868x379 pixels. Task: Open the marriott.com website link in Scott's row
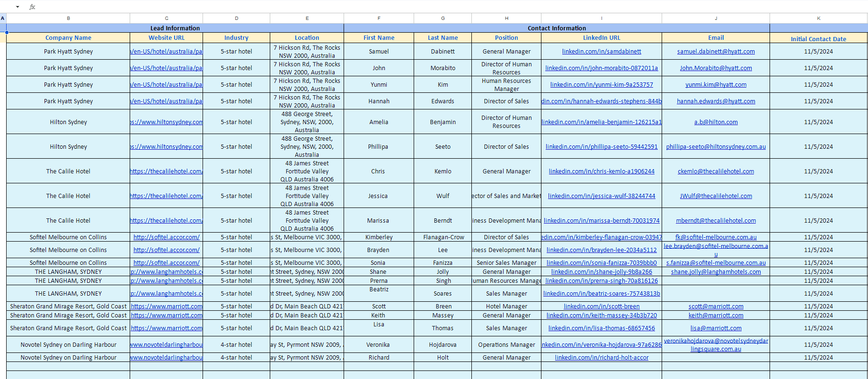(167, 307)
